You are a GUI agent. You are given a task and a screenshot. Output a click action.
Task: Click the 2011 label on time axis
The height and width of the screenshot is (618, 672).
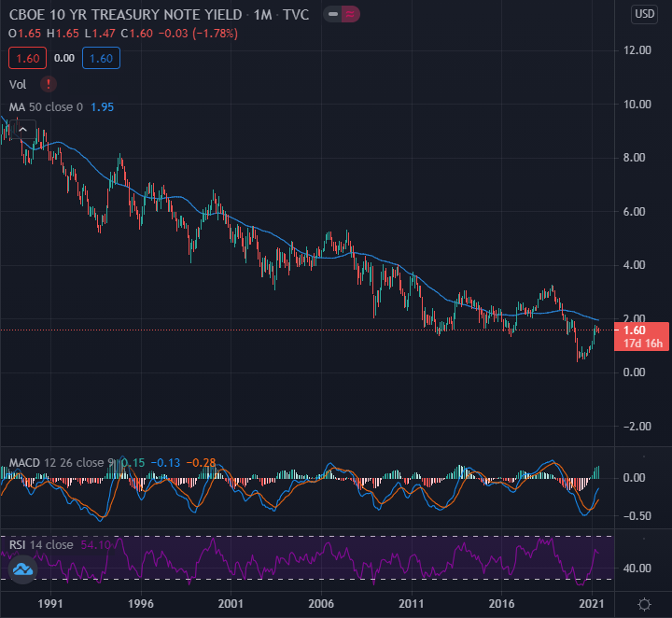(412, 604)
